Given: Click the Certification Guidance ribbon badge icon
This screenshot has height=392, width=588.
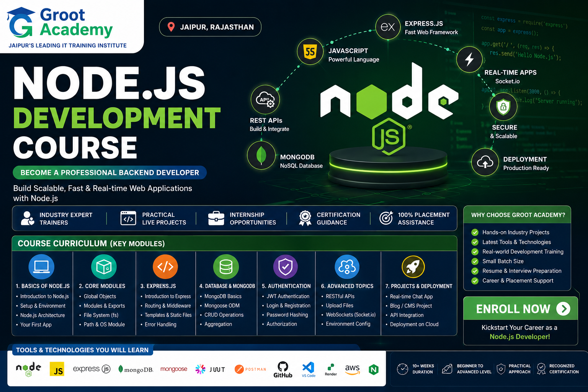Looking at the screenshot, I should (x=305, y=218).
